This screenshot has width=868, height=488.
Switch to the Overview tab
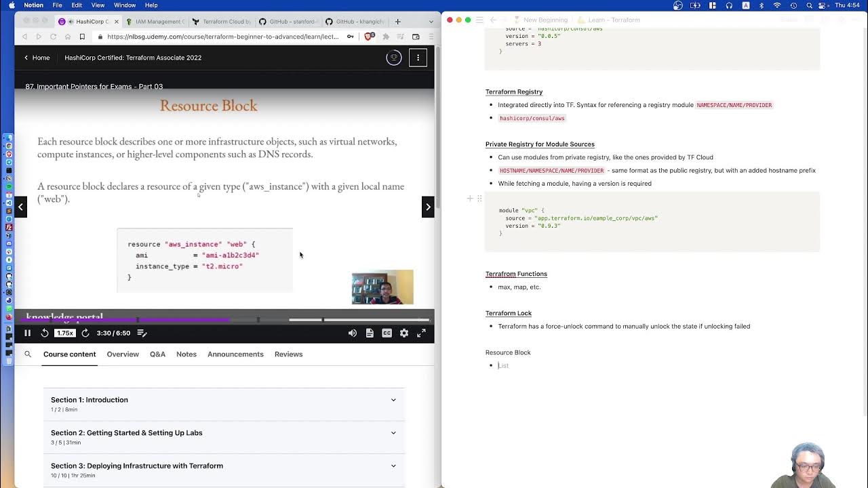[123, 354]
